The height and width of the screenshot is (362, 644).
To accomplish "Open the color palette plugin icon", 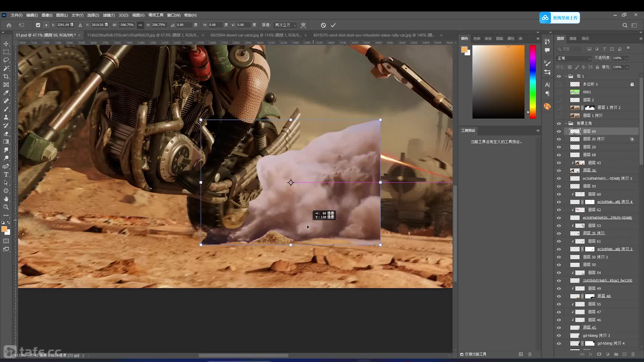I will (x=547, y=106).
